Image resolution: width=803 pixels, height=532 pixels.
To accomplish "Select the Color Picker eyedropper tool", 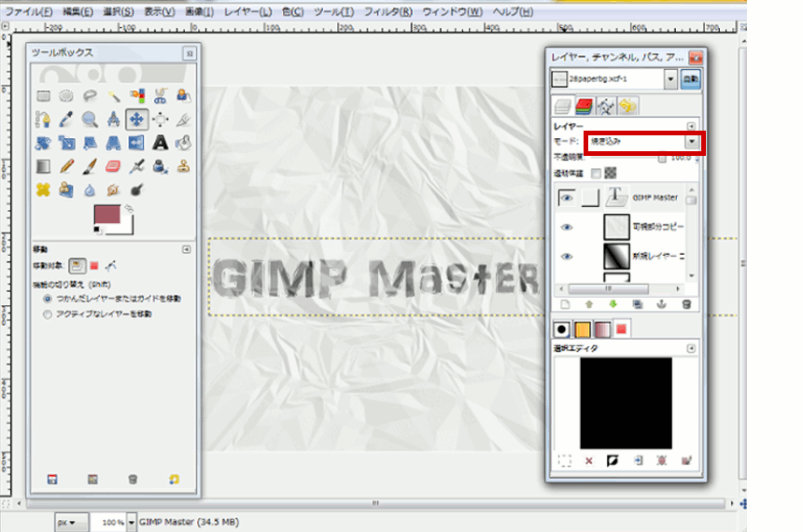I will pos(66,119).
